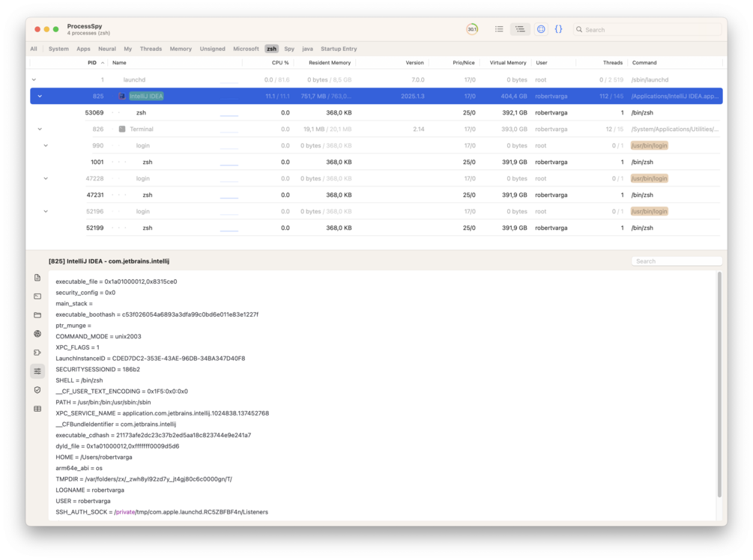The width and height of the screenshot is (753, 560).
Task: Select the environment sliders pane icon
Action: pos(37,371)
